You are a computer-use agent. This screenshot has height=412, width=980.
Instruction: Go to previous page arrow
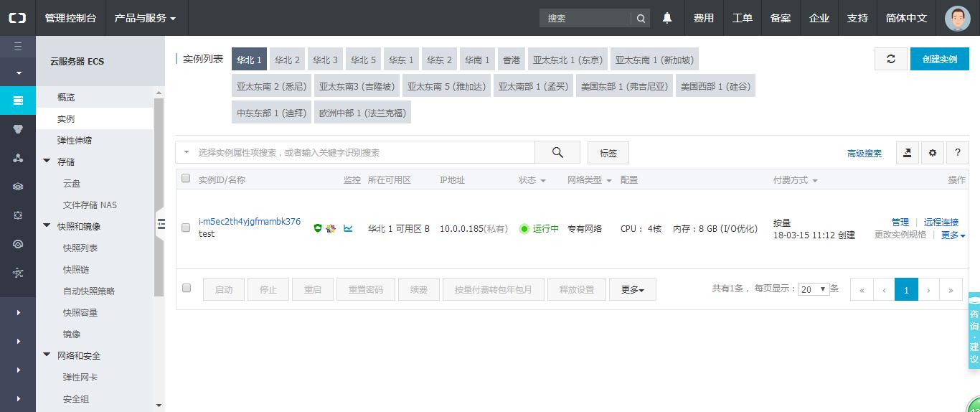pos(884,290)
